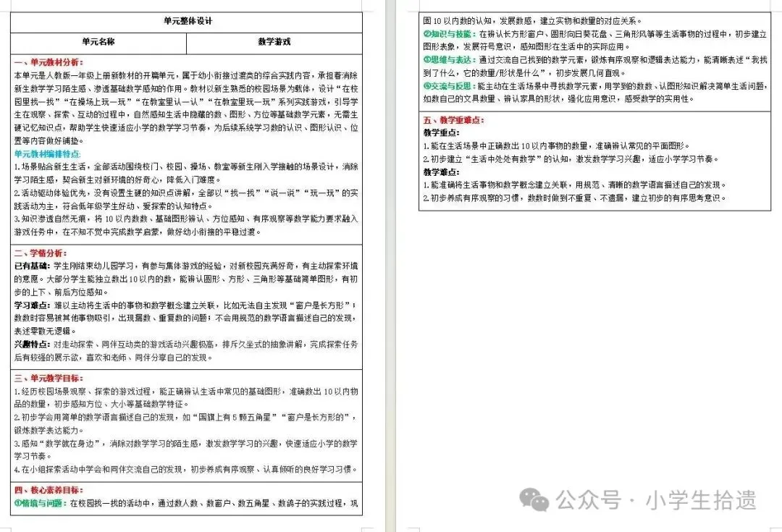Screen dimensions: 782x532
Task: Click the line starting "2.活动驱动体验优先"
Action: pyautogui.click(x=186, y=193)
